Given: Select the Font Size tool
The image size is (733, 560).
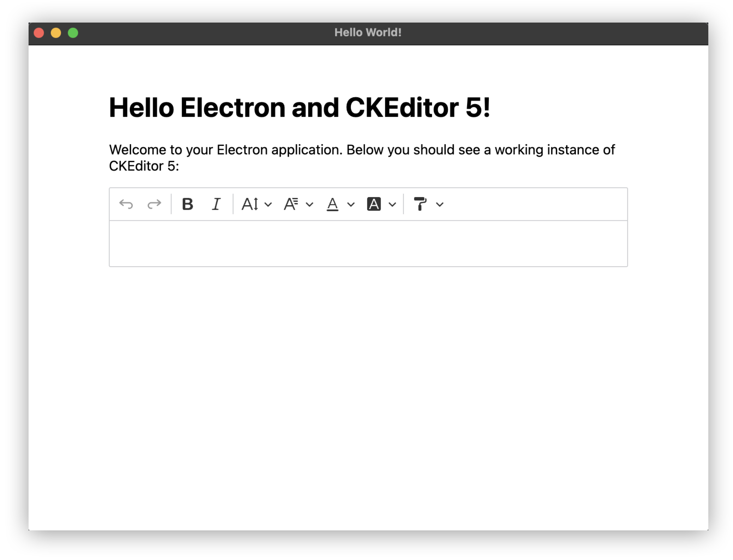Looking at the screenshot, I should pyautogui.click(x=250, y=204).
